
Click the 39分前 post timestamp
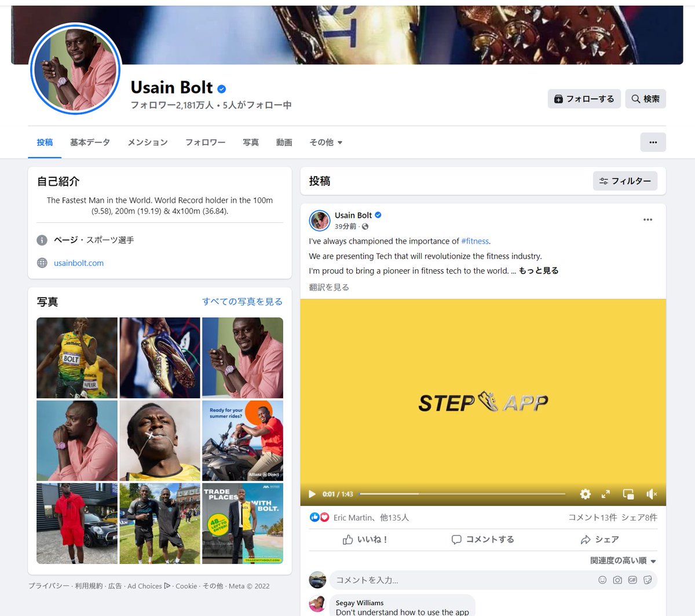pyautogui.click(x=345, y=227)
